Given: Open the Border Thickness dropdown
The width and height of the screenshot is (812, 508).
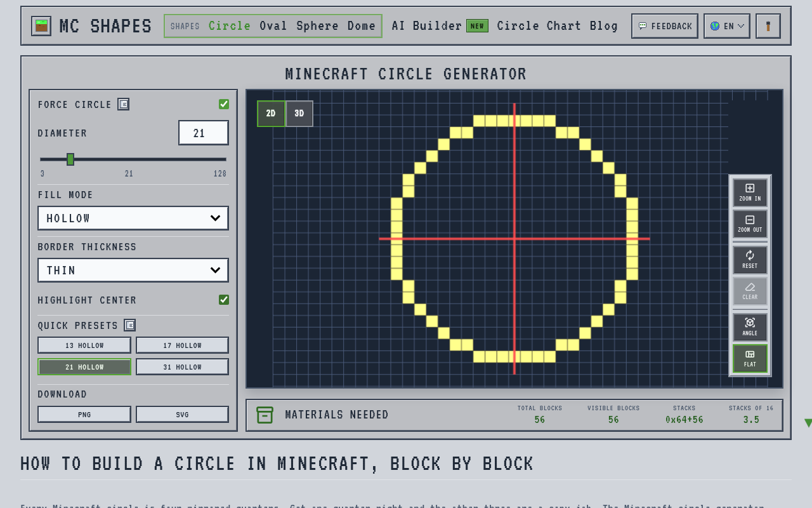Looking at the screenshot, I should (133, 271).
